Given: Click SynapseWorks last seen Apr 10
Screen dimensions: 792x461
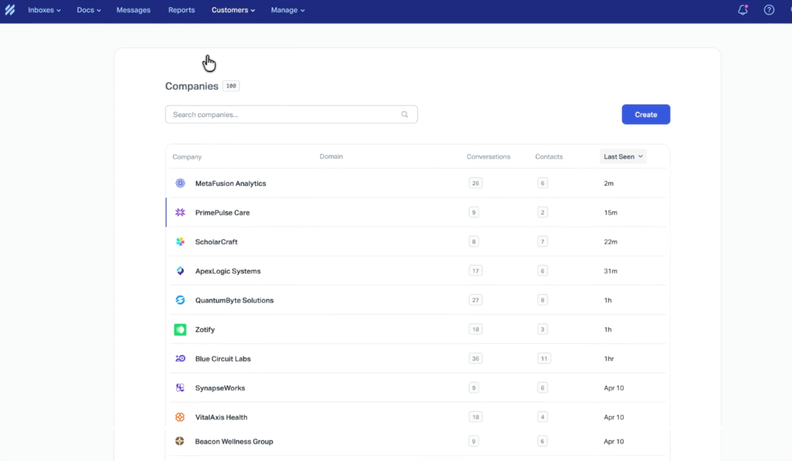Looking at the screenshot, I should coord(614,388).
